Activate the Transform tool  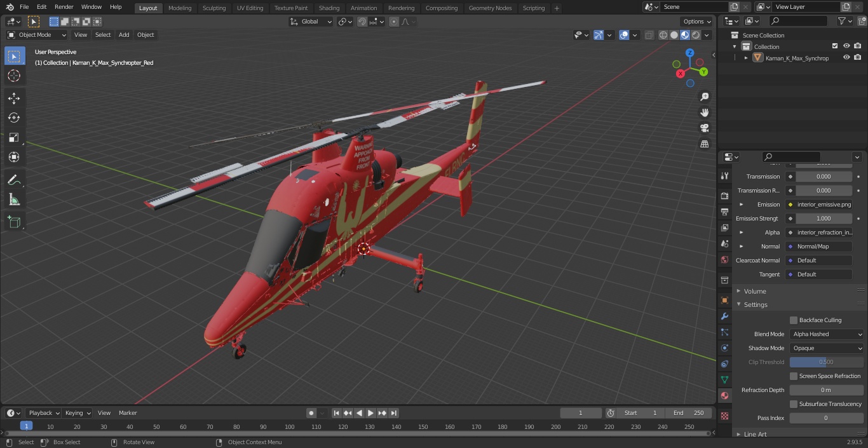pos(14,157)
